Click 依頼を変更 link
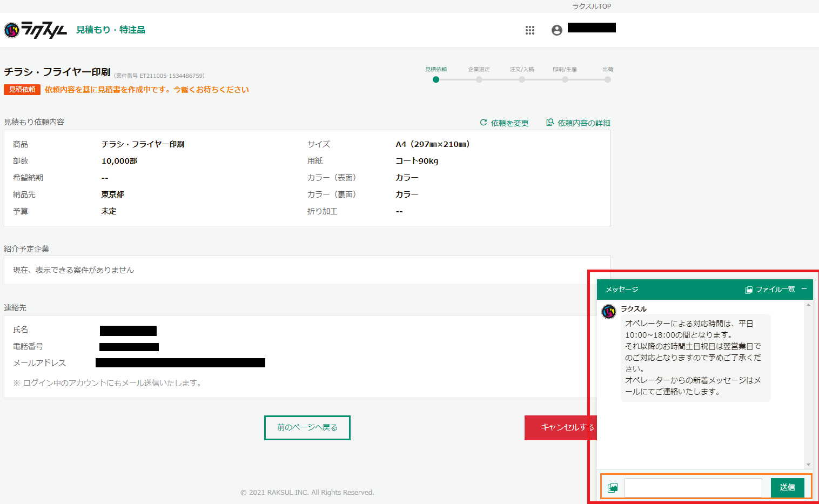819x504 pixels. [x=509, y=123]
